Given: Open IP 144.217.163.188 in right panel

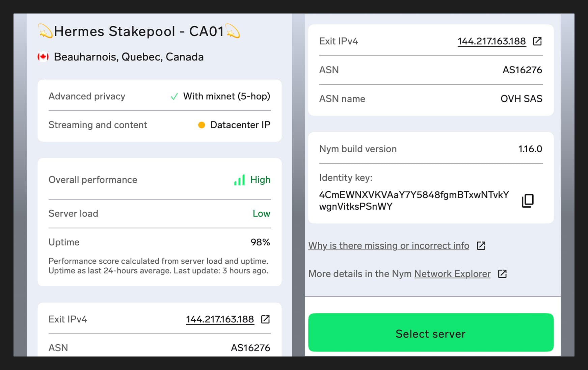Looking at the screenshot, I should (491, 41).
